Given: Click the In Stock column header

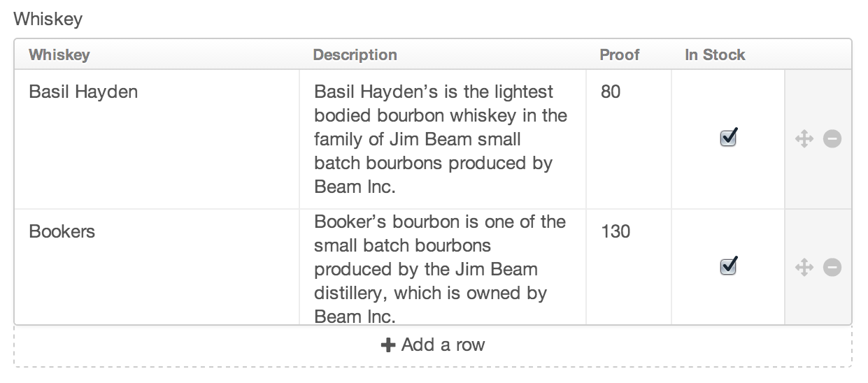Looking at the screenshot, I should coord(715,55).
